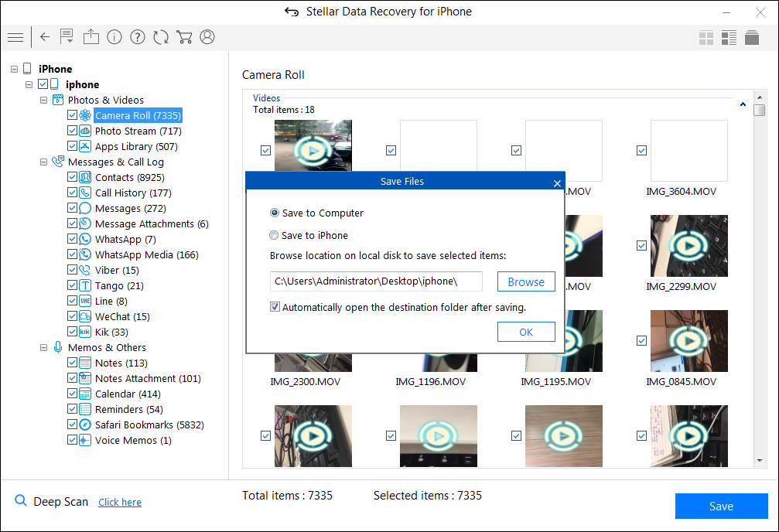This screenshot has width=779, height=532.
Task: Uncheck the Contacts checkbox
Action: (x=72, y=177)
